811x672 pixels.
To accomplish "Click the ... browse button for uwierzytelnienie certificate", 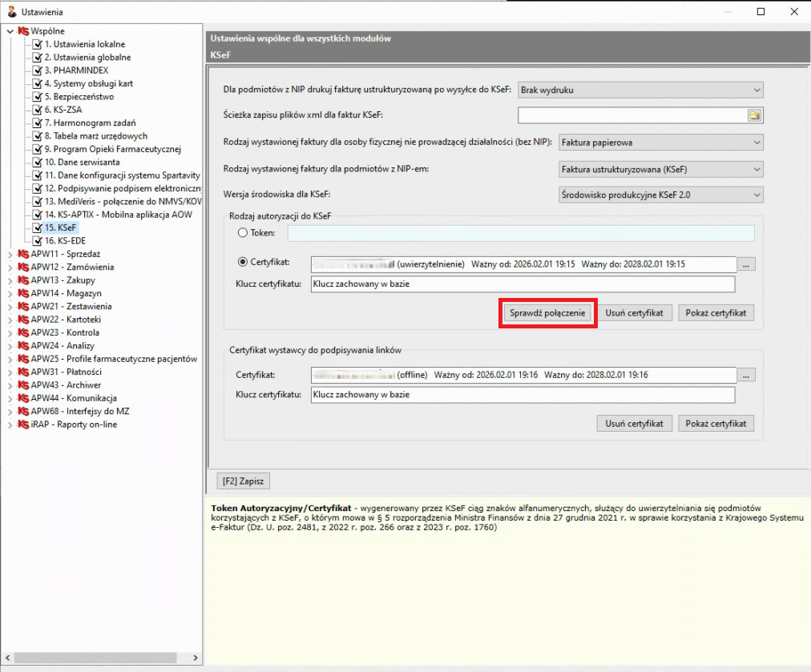I will (x=746, y=264).
